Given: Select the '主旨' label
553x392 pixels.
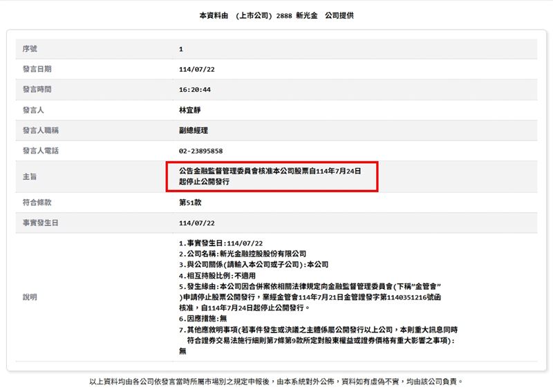Looking at the screenshot, I should pyautogui.click(x=30, y=176).
